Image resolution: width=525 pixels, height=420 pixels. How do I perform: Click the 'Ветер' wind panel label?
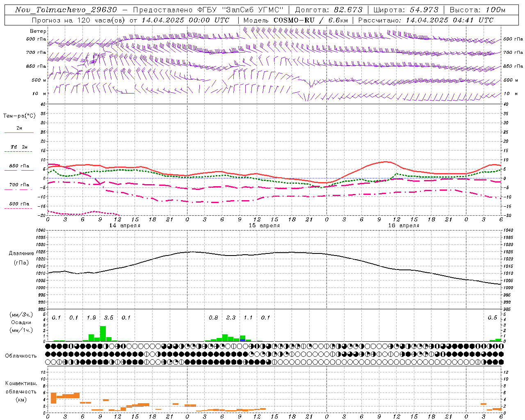(x=38, y=31)
